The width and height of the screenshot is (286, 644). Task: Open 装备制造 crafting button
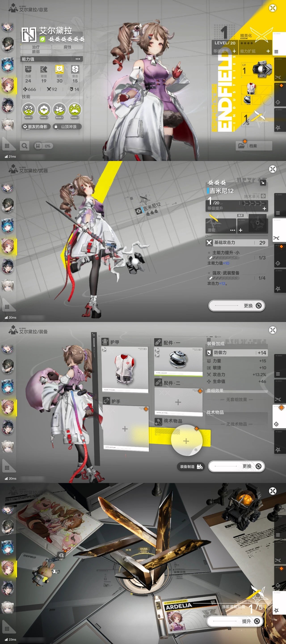(191, 466)
